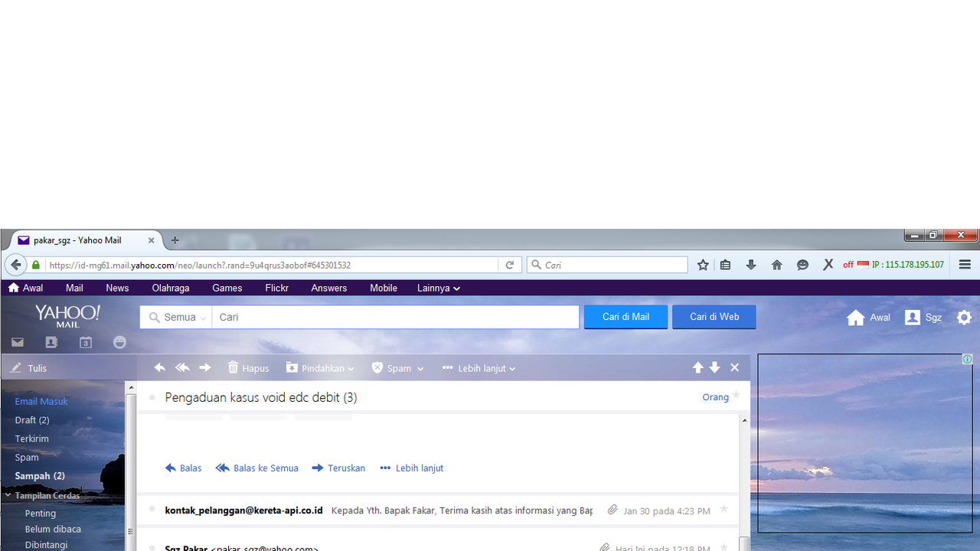This screenshot has width=980, height=551.
Task: Open the browser hamburger menu
Action: (x=965, y=265)
